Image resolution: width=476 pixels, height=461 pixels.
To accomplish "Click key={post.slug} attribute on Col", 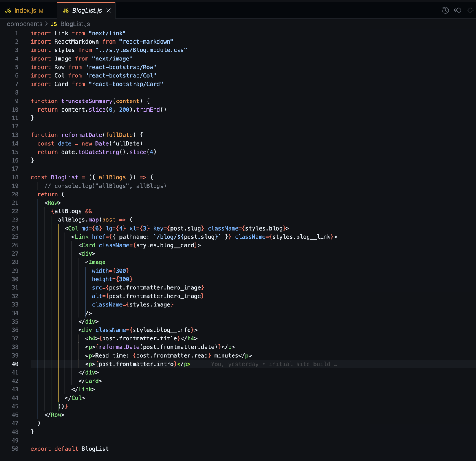I will click(x=179, y=229).
